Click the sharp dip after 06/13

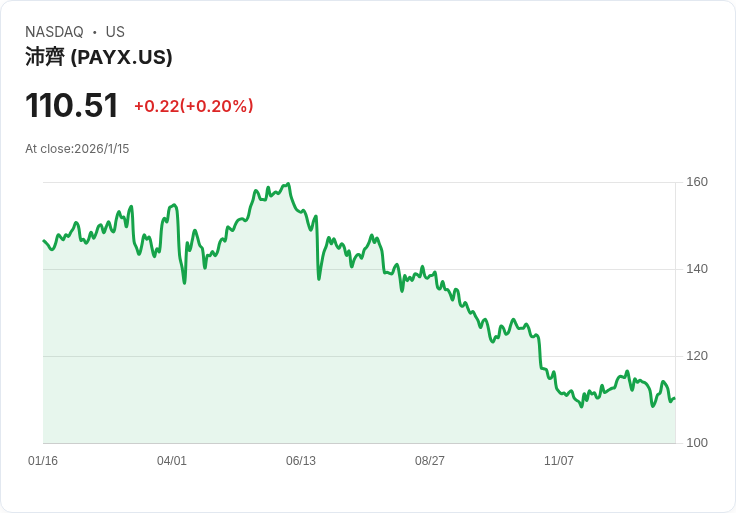click(319, 279)
